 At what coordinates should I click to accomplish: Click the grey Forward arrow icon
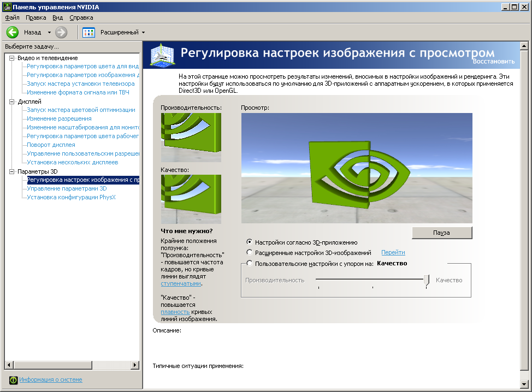[x=61, y=32]
